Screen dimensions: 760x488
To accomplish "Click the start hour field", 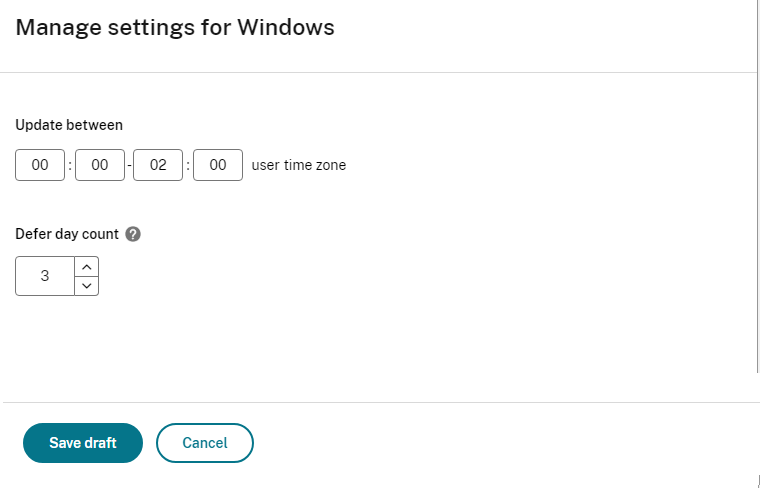I will [40, 165].
